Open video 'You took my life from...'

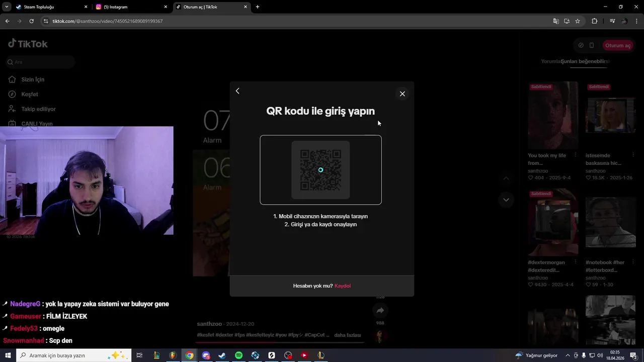[x=552, y=116]
